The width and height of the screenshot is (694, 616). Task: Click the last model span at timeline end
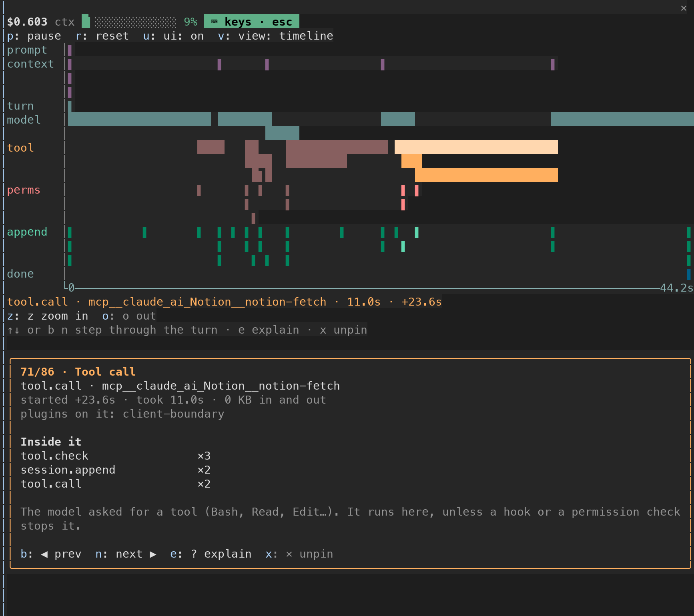click(622, 119)
